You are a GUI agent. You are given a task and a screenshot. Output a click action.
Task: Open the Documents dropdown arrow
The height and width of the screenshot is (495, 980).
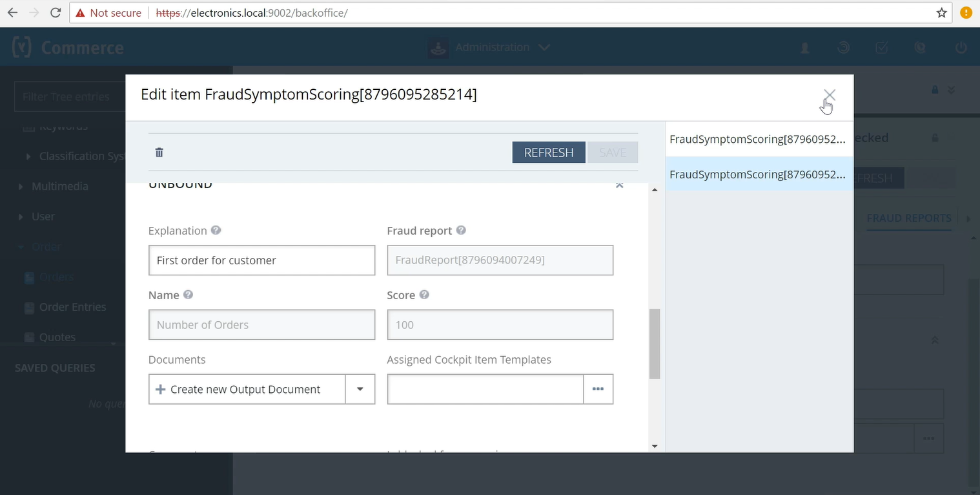(x=360, y=389)
